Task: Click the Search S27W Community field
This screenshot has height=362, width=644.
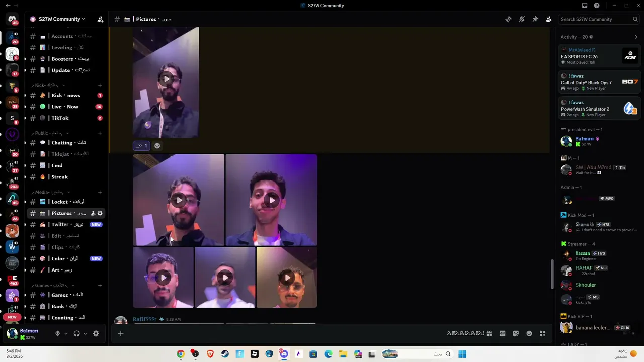Action: coord(599,19)
